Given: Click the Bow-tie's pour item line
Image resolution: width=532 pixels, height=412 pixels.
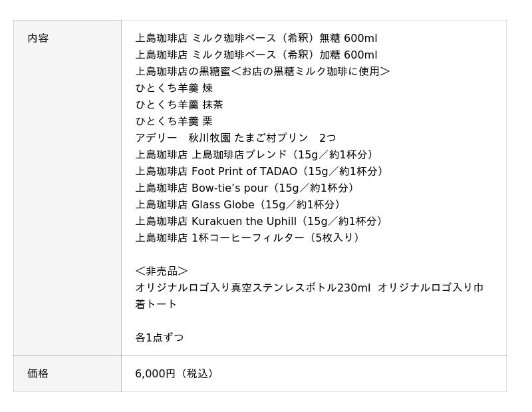Looking at the screenshot, I should coord(247,188).
